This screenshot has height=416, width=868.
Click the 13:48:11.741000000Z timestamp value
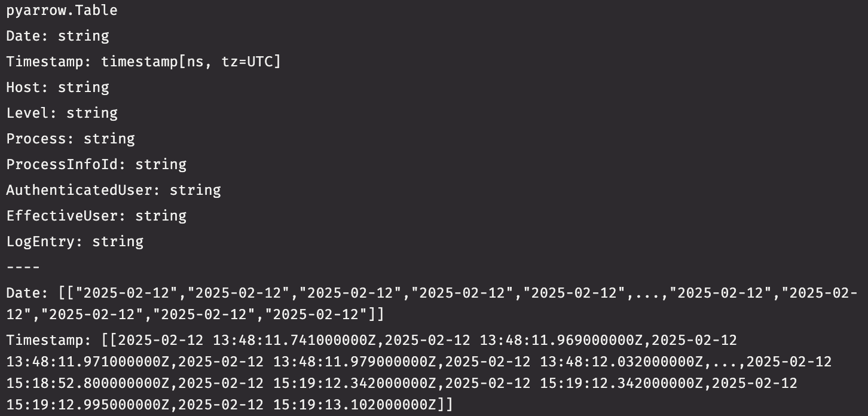coord(298,340)
